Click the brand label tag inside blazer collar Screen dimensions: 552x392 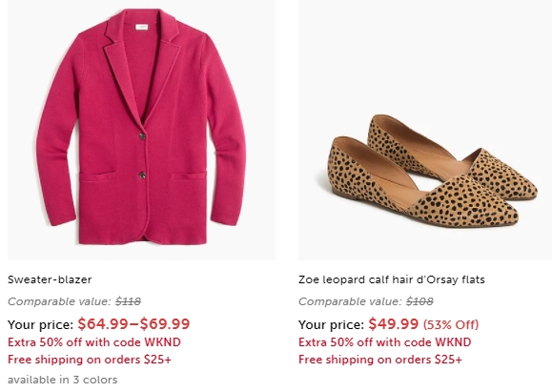(x=142, y=27)
